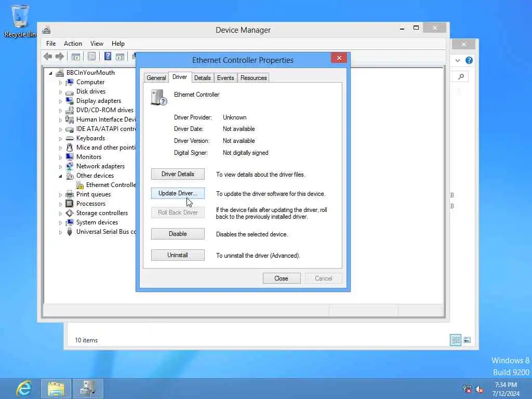Select the Keyboards icon
This screenshot has width=532, height=399.
[x=70, y=138]
